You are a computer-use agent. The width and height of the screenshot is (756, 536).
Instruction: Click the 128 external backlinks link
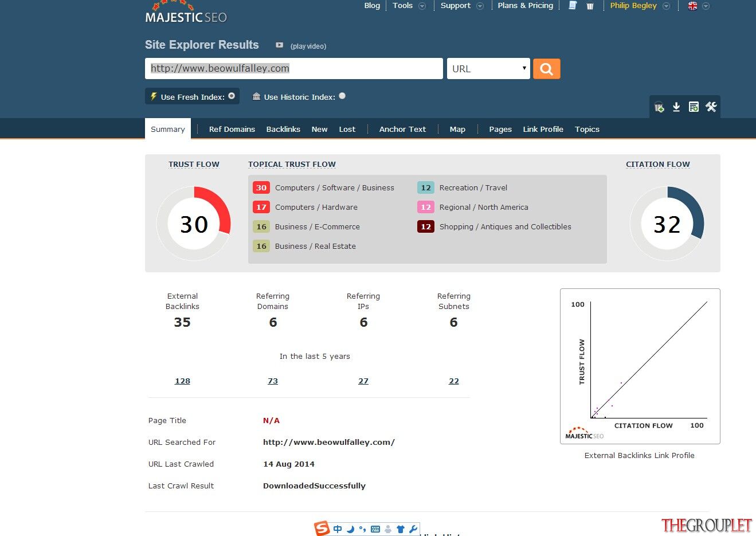[182, 381]
